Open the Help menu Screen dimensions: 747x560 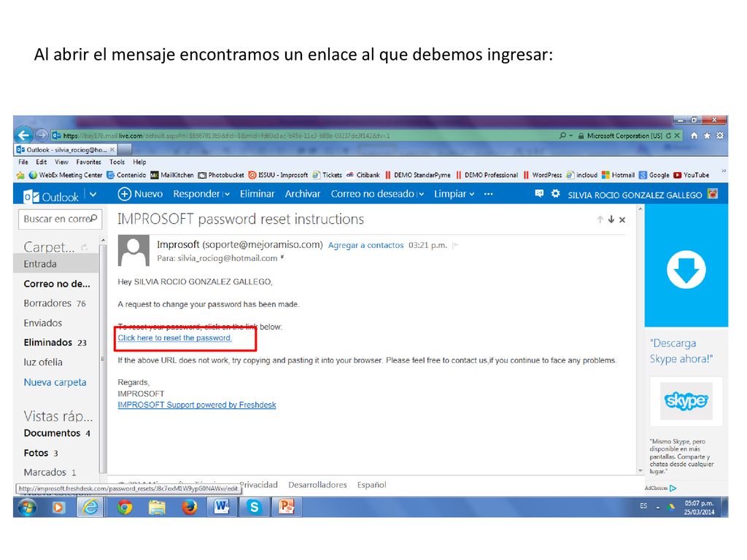[139, 162]
